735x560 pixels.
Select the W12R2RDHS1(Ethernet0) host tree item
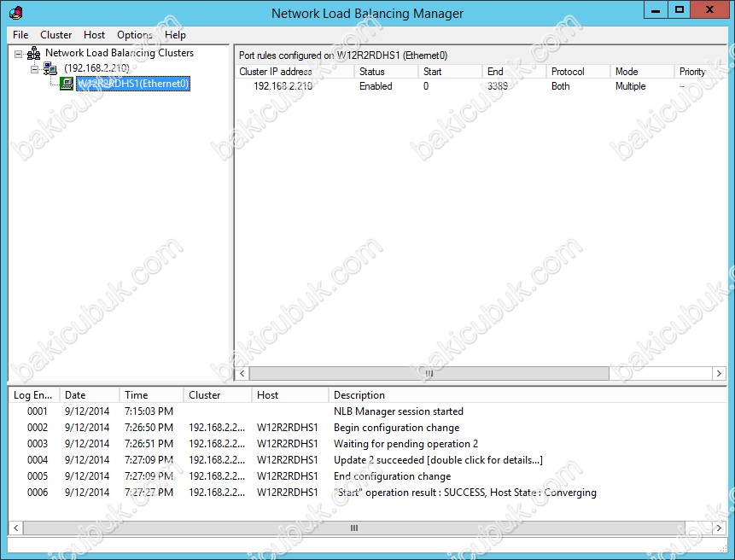point(133,84)
